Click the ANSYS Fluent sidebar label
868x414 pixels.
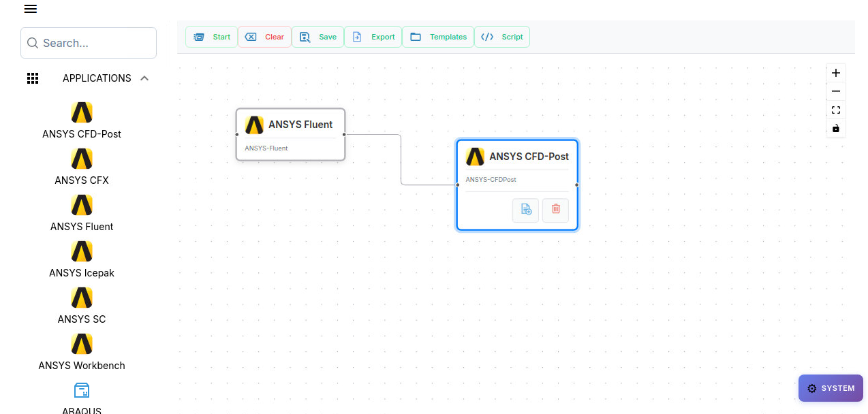[x=82, y=227]
